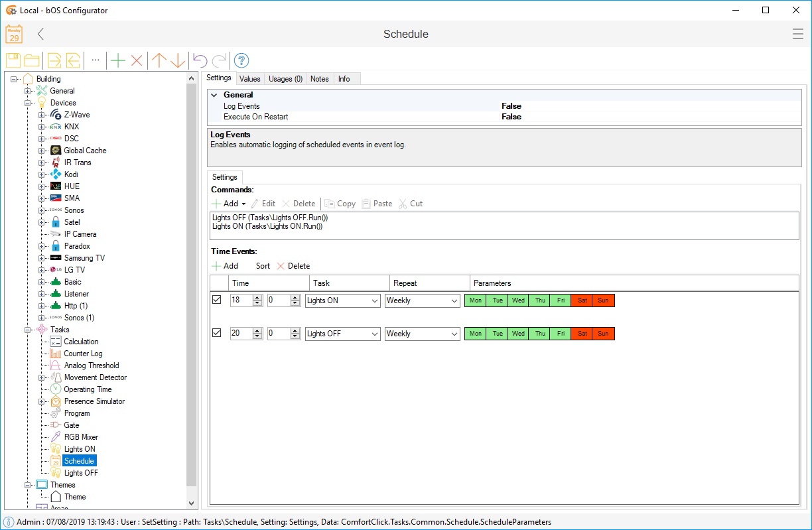Screen dimensions: 812x530
Task: Open the hamburger menu at top right
Action: click(798, 34)
